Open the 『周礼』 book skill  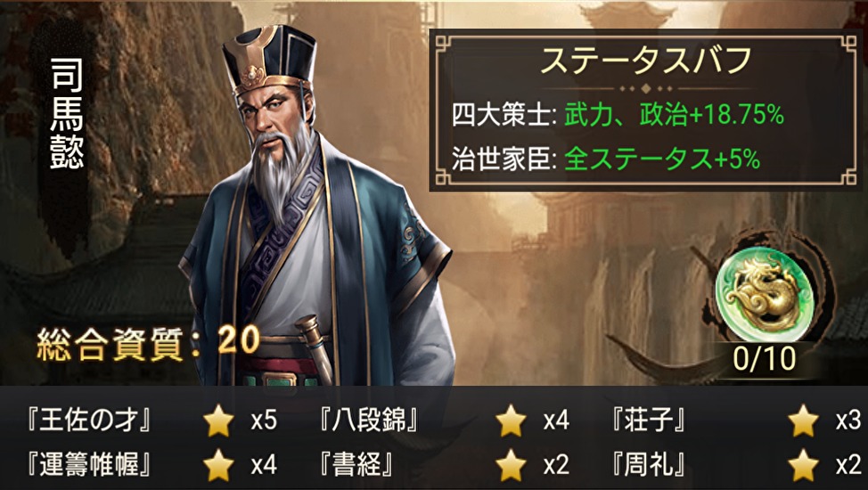pos(649,465)
